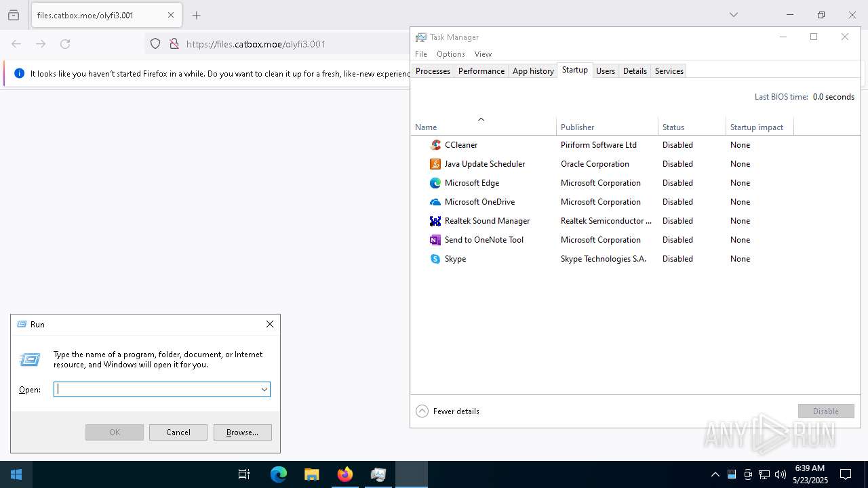Click the volume icon in tray
The width and height of the screenshot is (868, 488).
pyautogui.click(x=781, y=474)
